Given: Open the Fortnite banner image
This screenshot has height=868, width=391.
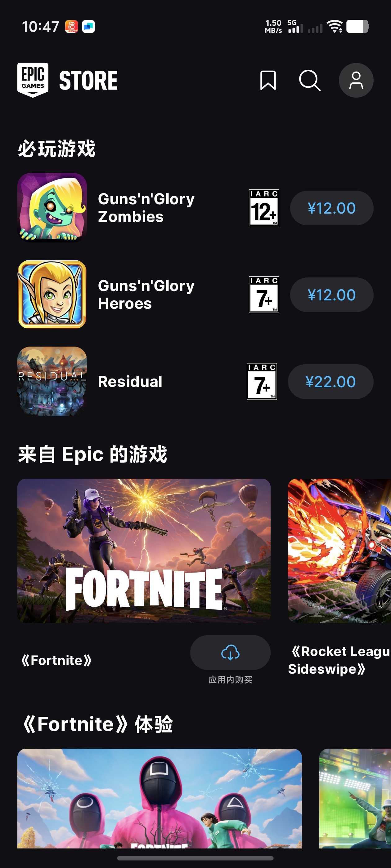Looking at the screenshot, I should 144,551.
